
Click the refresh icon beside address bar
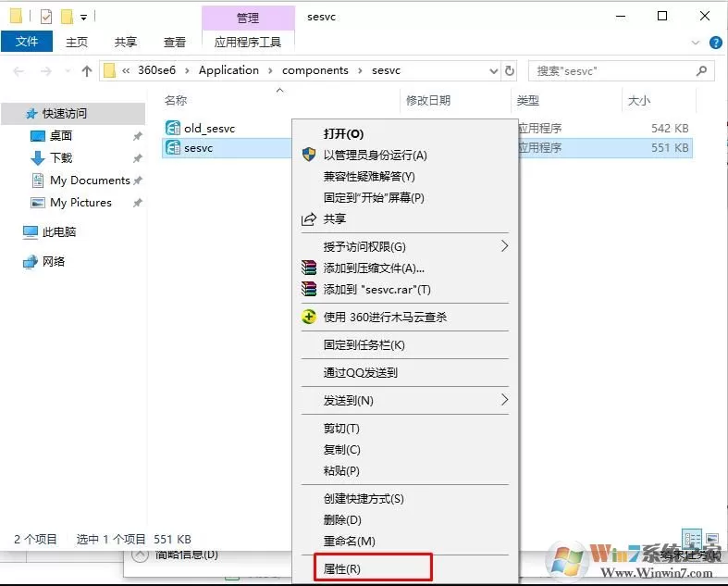pyautogui.click(x=510, y=70)
